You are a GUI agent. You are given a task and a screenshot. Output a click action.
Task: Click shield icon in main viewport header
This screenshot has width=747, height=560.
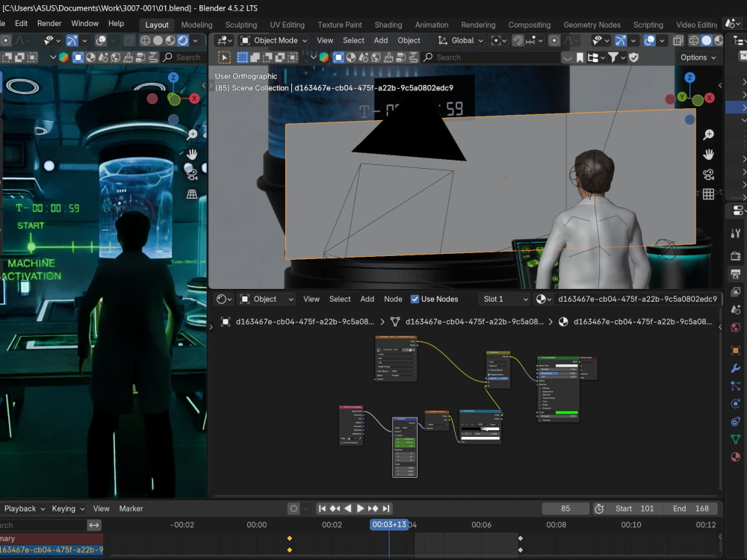[633, 57]
